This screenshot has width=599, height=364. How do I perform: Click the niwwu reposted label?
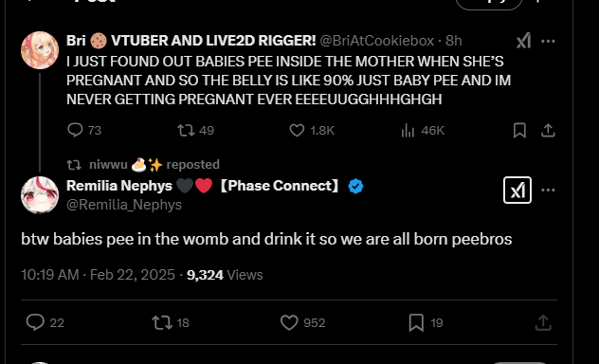click(154, 165)
